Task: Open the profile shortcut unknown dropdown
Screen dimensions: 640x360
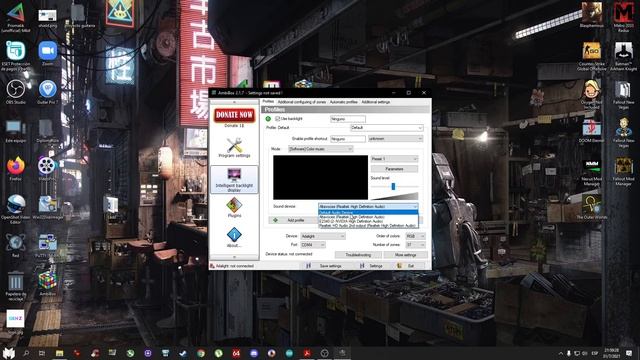Action: [395, 139]
